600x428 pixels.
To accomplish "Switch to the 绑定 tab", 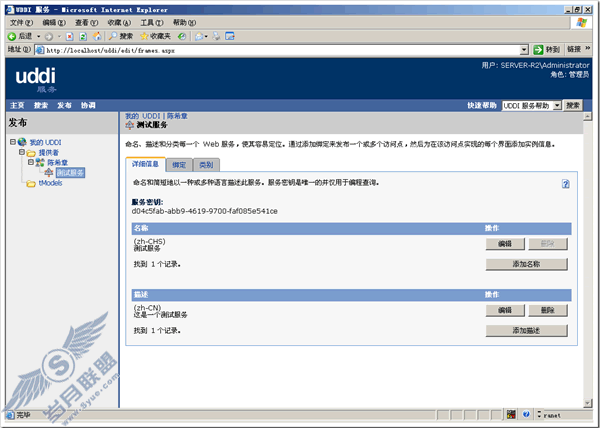I will 179,165.
